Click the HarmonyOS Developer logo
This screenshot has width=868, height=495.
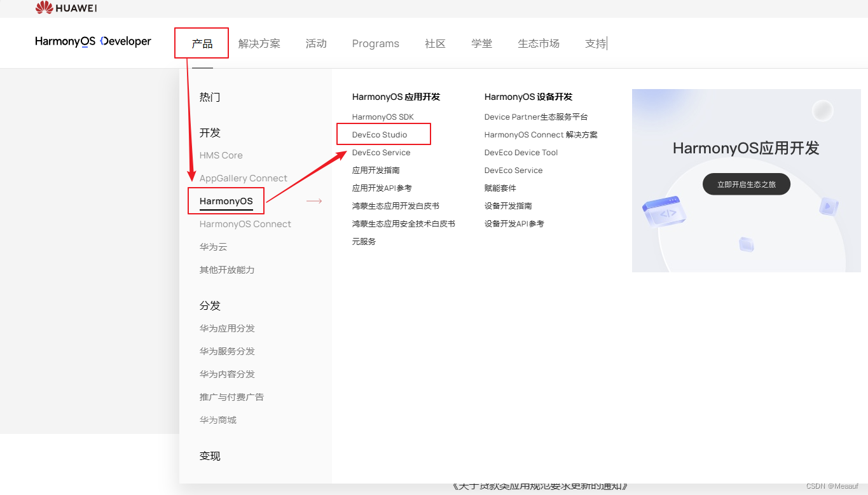(x=93, y=41)
